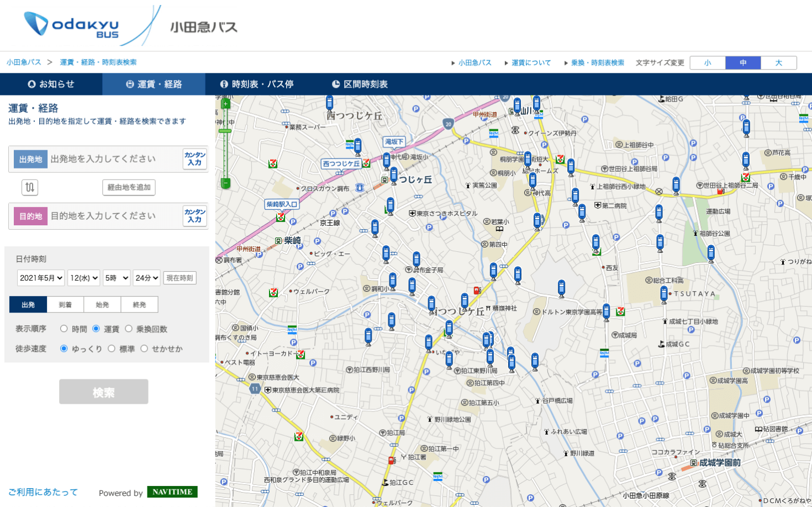Set font size to 中

click(x=743, y=63)
